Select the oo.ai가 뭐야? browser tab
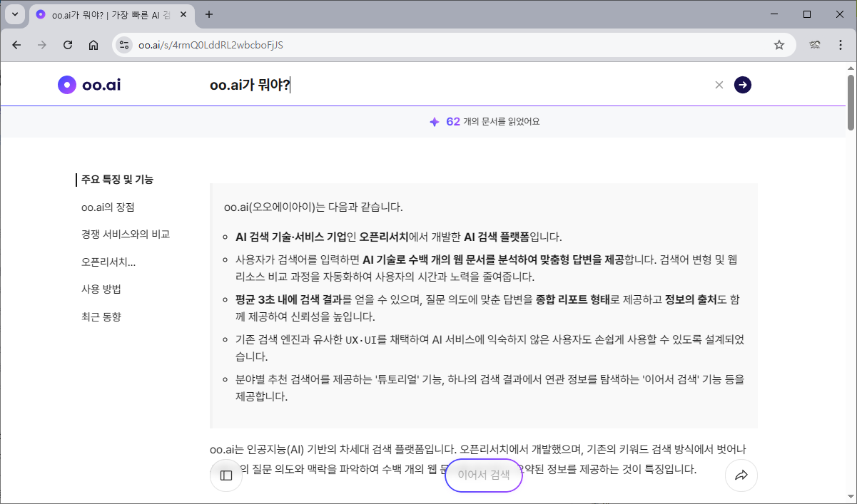Screen dimensions: 857x504 pos(113,14)
